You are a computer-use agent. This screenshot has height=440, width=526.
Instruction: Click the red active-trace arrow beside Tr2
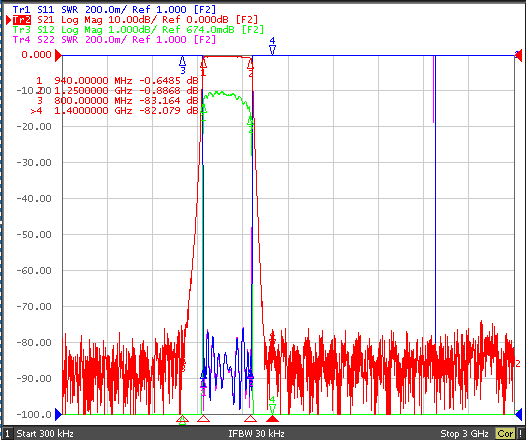click(x=9, y=20)
